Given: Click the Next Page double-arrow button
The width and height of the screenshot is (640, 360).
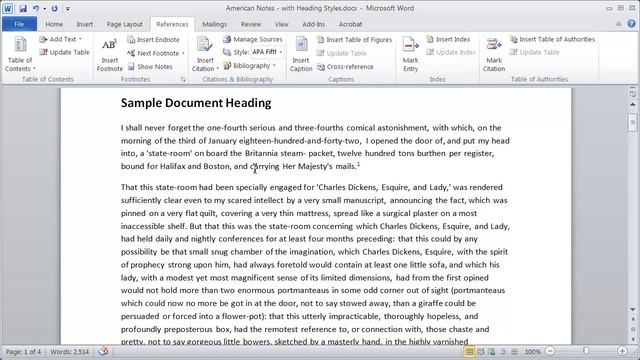Looking at the screenshot, I should point(633,339).
